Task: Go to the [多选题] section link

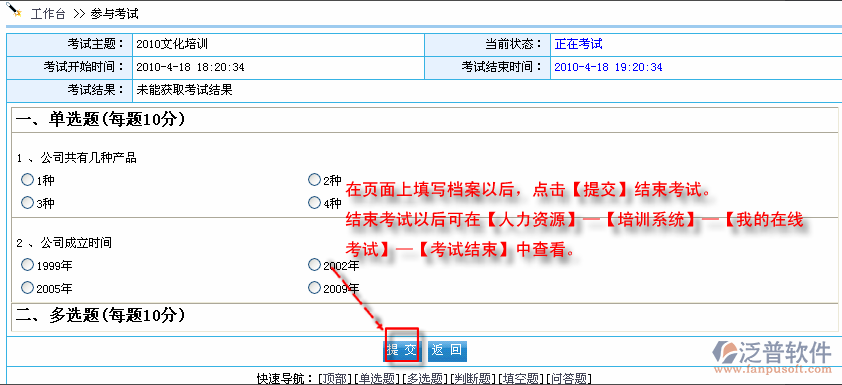Action: click(x=425, y=379)
